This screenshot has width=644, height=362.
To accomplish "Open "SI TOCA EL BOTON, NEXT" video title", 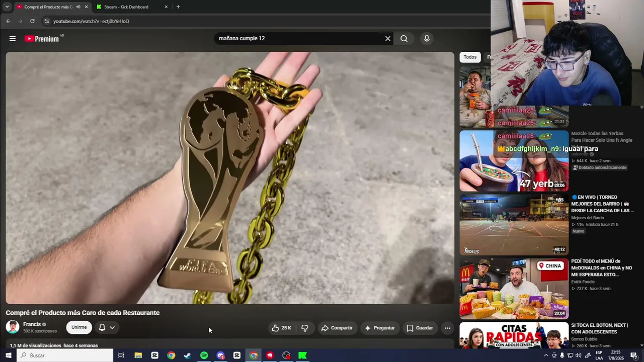I will [599, 329].
